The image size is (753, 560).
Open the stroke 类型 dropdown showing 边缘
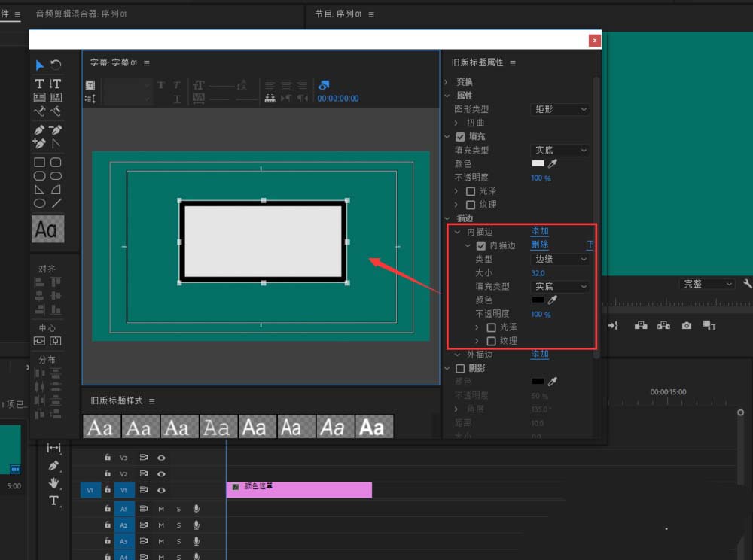(561, 259)
